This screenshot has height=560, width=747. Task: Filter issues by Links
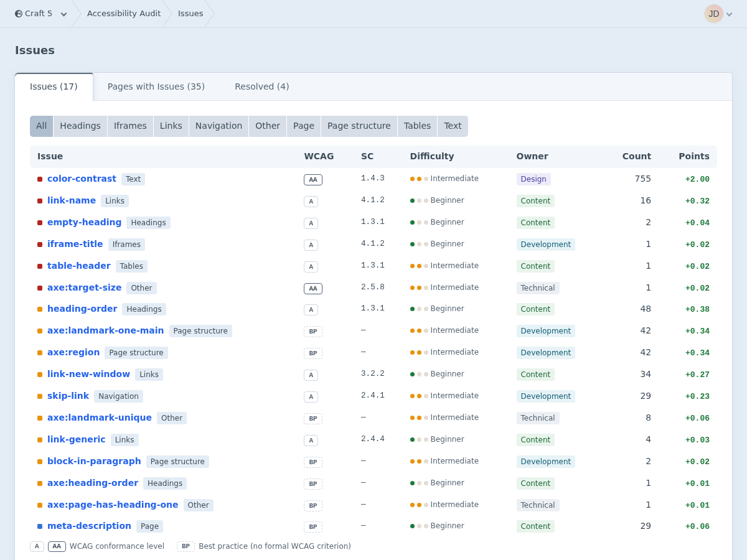171,126
